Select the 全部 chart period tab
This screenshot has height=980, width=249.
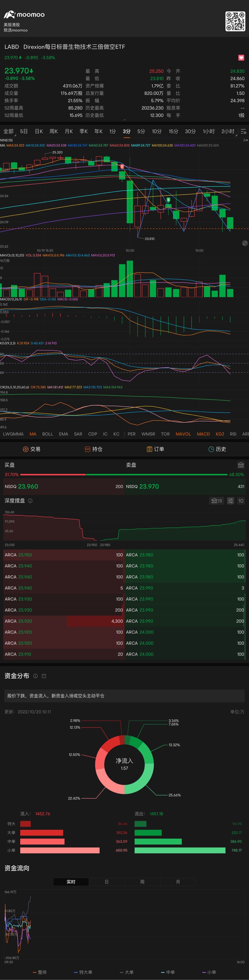pos(8,131)
